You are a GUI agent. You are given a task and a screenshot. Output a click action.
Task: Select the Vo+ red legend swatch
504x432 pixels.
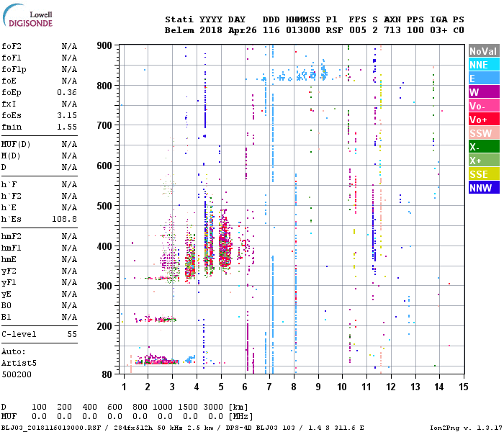(484, 120)
